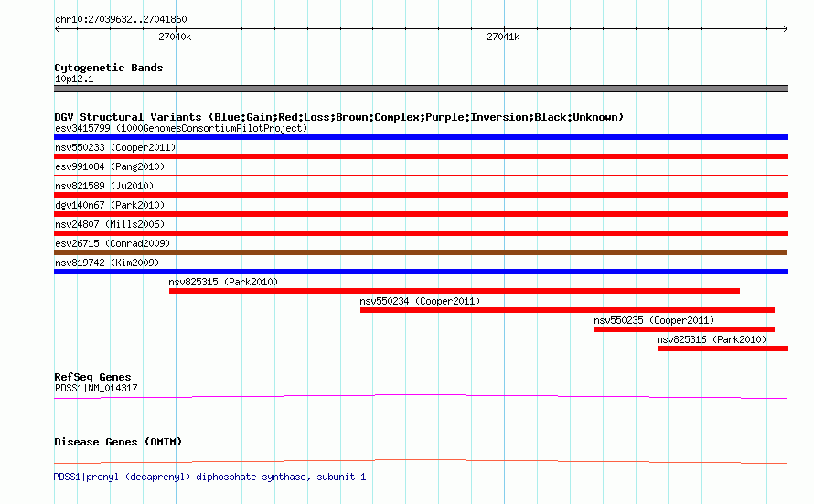Click the esv3415799 blue gain variant bar
The image size is (814, 504).
tap(421, 137)
